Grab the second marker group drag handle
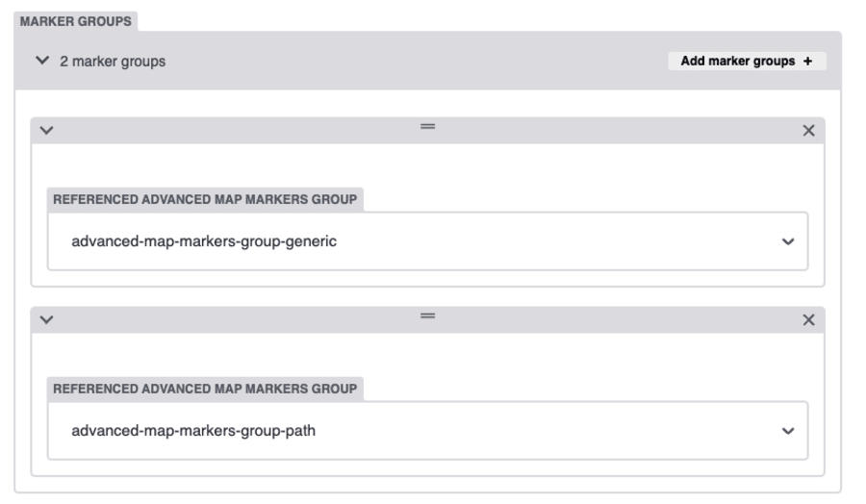The image size is (866, 504). tap(427, 315)
